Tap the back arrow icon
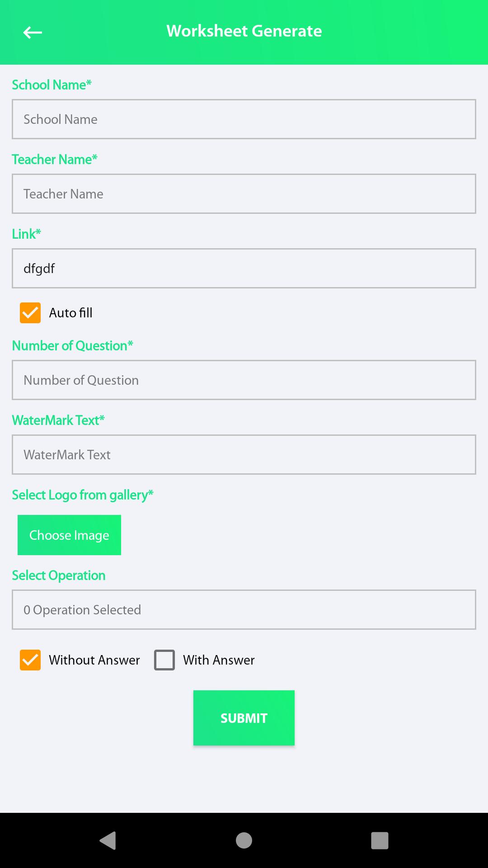Viewport: 488px width, 868px height. (33, 32)
